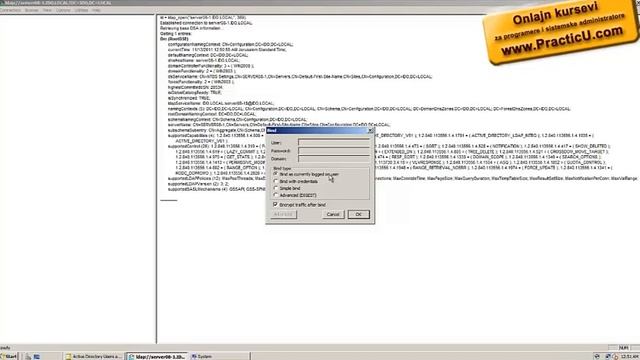Click first quick launch icon beside Start
The height and width of the screenshot is (360, 640).
click(28, 356)
